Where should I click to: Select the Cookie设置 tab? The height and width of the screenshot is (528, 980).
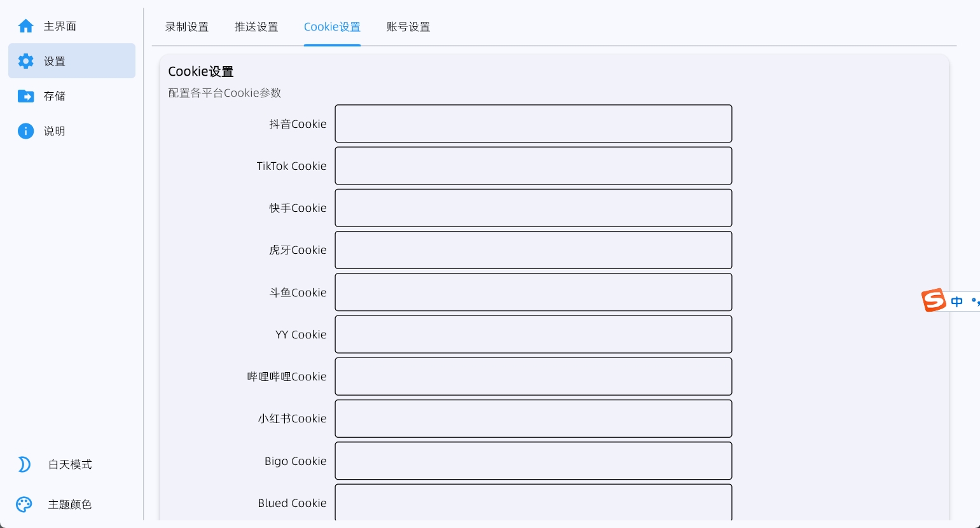pyautogui.click(x=332, y=27)
